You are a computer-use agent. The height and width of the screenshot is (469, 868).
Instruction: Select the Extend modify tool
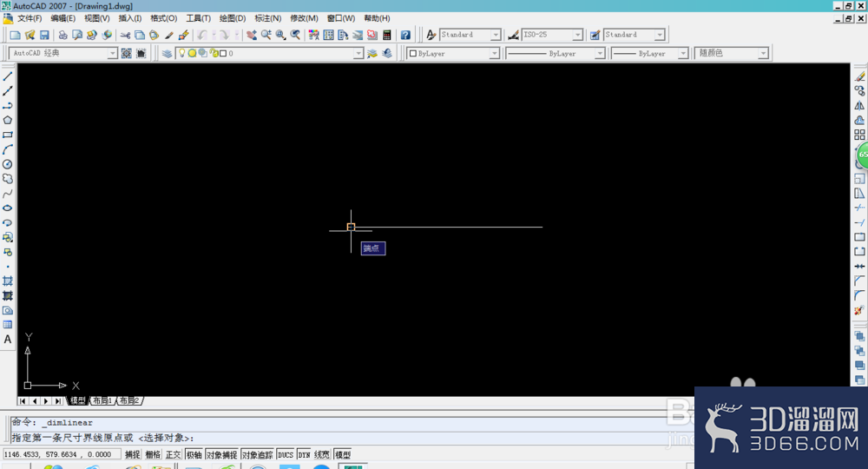[x=859, y=222]
